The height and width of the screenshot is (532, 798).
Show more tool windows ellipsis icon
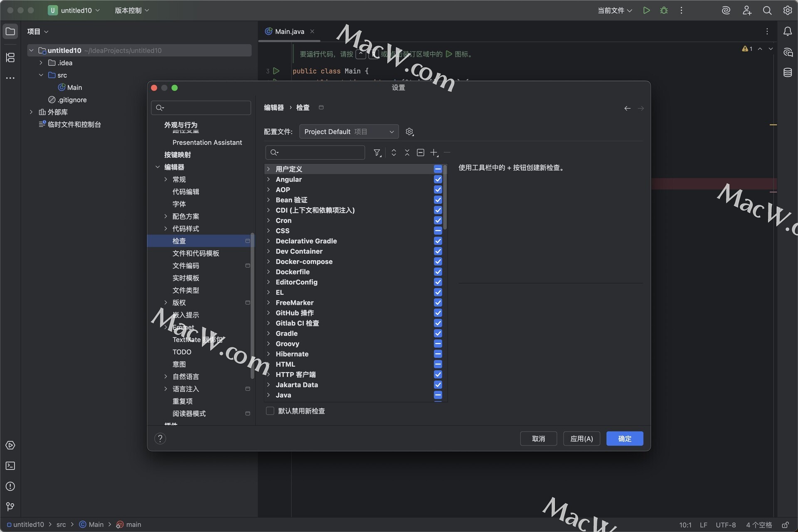point(10,78)
